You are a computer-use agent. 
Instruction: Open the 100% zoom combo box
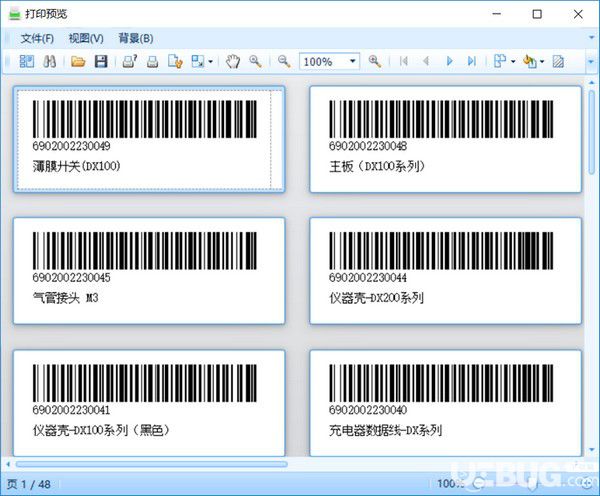click(x=329, y=61)
